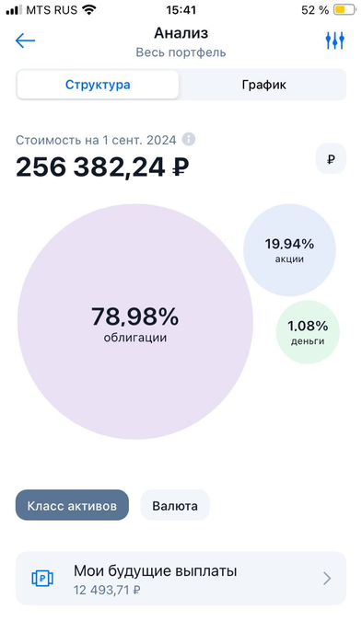Tap the future payouts banknote icon
The width and height of the screenshot is (362, 644).
pyautogui.click(x=42, y=579)
